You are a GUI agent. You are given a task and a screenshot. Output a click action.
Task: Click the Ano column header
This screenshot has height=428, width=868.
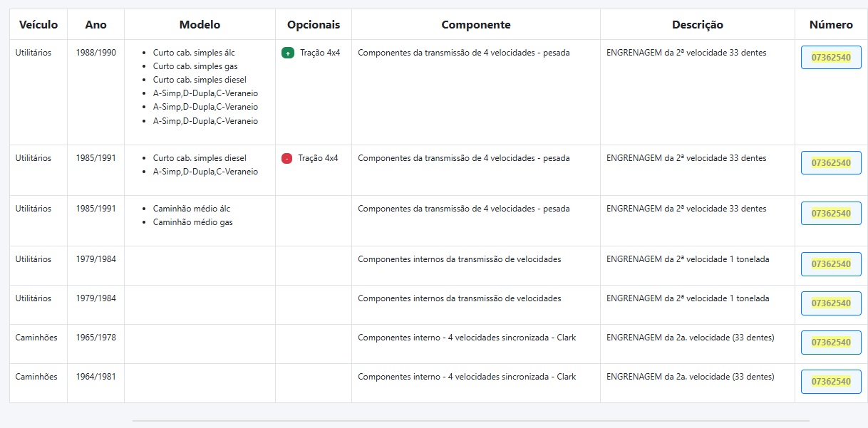(95, 24)
